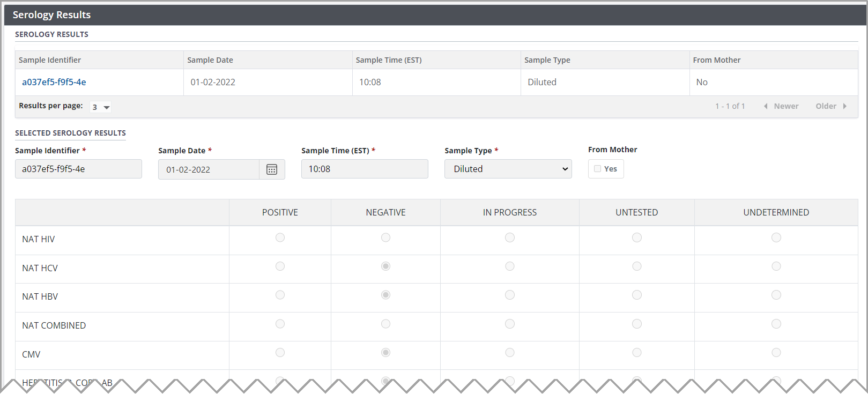Image resolution: width=868 pixels, height=394 pixels.
Task: Click the NAT HBV row label
Action: tap(40, 296)
